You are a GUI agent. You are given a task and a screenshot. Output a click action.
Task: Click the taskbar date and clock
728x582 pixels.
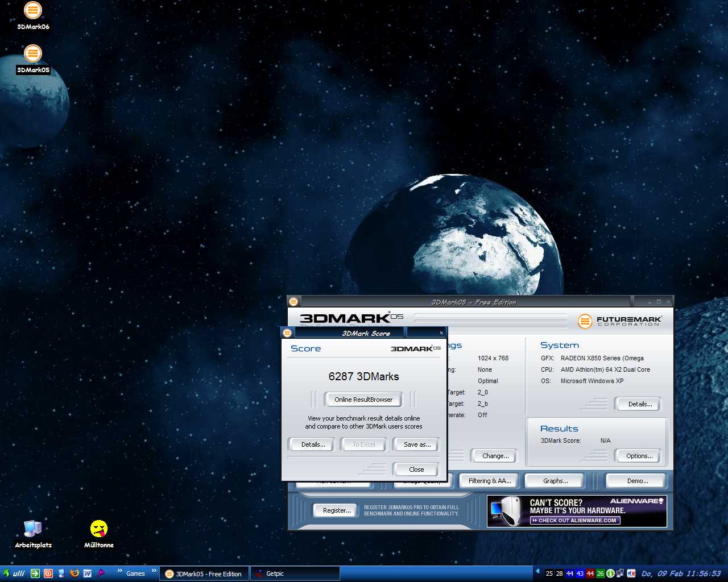pyautogui.click(x=681, y=573)
